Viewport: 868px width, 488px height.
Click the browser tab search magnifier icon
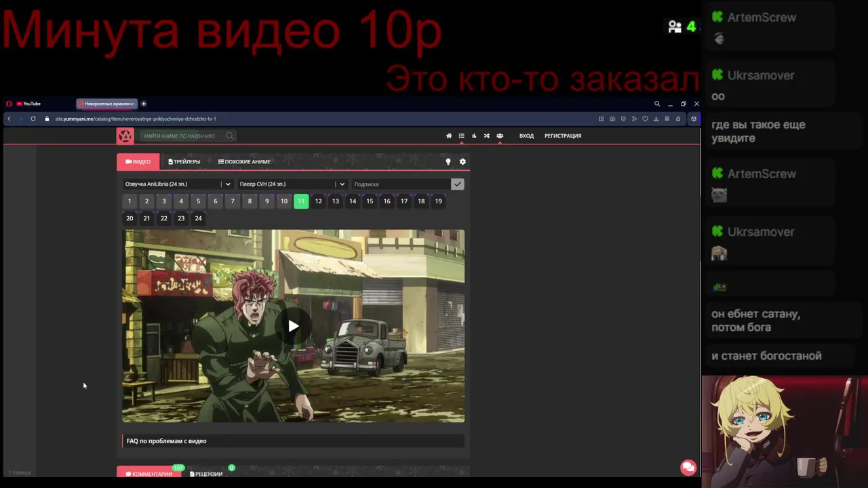[657, 104]
